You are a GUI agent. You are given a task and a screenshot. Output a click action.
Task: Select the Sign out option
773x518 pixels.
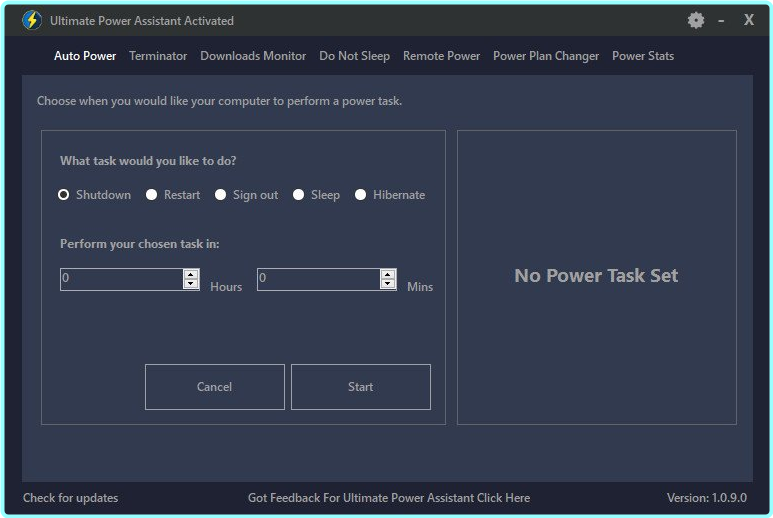221,195
